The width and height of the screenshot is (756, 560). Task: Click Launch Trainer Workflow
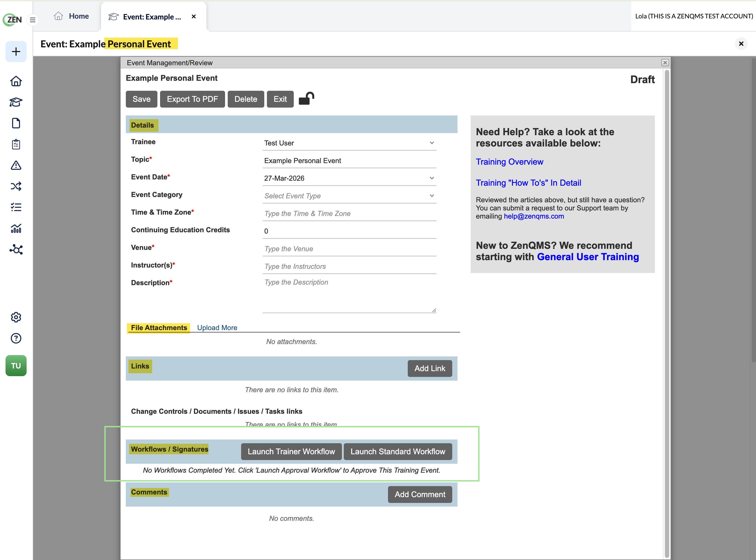click(291, 452)
